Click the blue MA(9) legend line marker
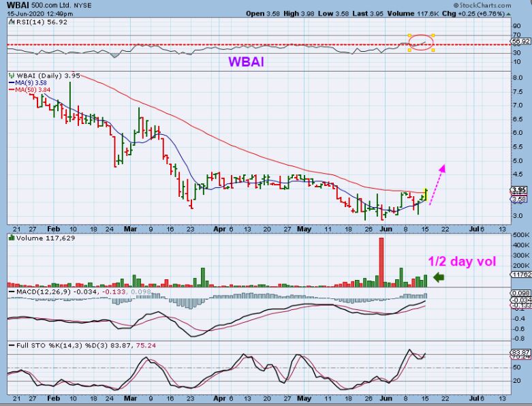The height and width of the screenshot is (406, 532). pos(12,82)
